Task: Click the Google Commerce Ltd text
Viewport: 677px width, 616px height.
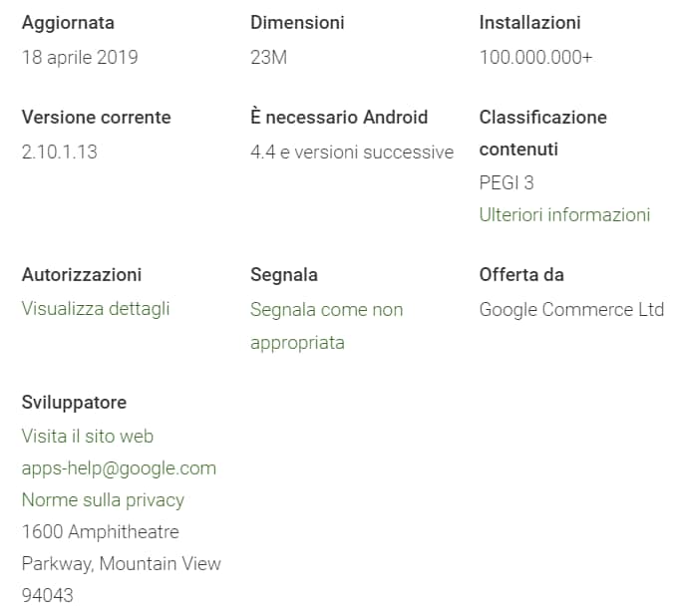Action: (x=571, y=309)
